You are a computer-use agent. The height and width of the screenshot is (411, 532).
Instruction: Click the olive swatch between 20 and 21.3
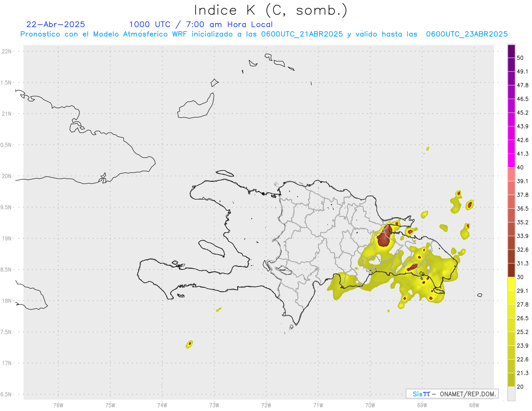pyautogui.click(x=511, y=380)
